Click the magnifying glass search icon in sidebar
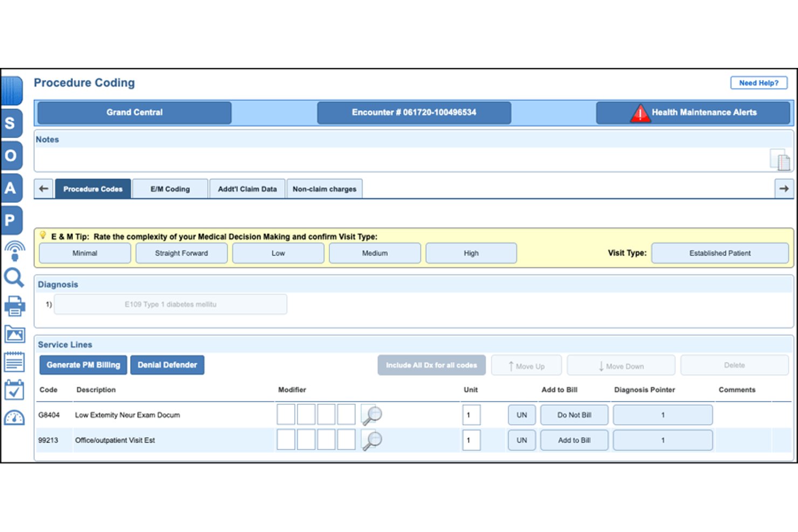The height and width of the screenshot is (532, 798). [x=14, y=278]
